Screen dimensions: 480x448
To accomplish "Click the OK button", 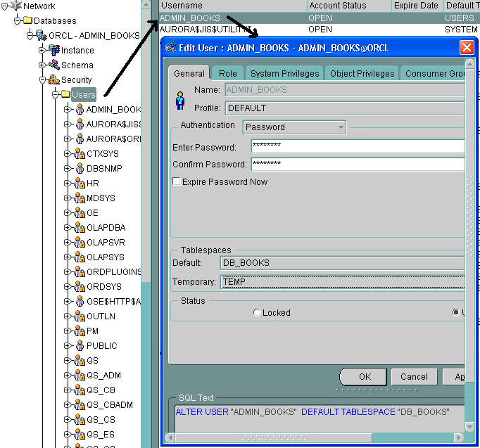I will [363, 377].
